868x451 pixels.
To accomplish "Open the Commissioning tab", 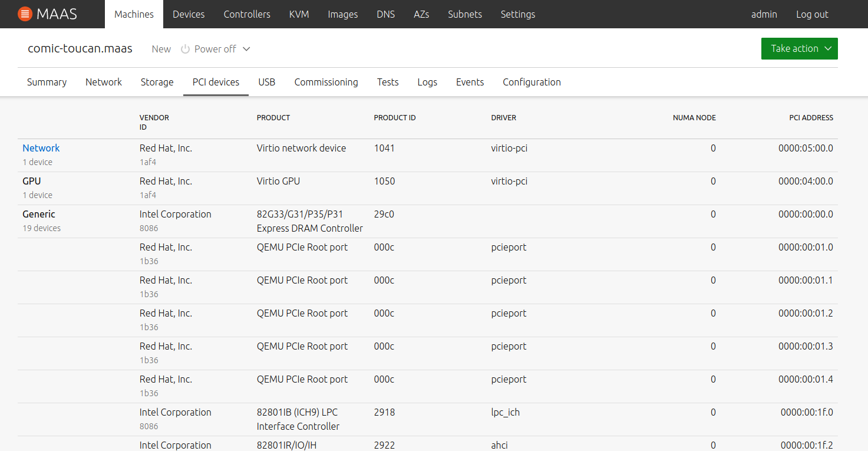I will 326,82.
